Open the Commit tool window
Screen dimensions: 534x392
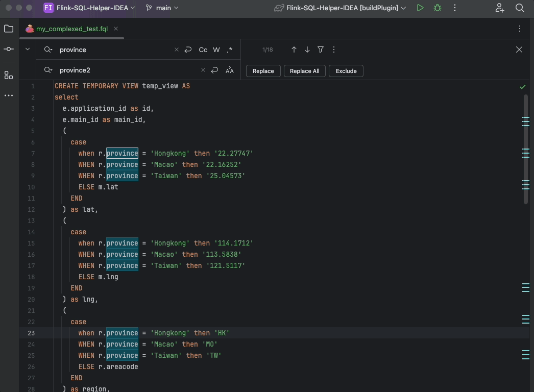pyautogui.click(x=9, y=49)
